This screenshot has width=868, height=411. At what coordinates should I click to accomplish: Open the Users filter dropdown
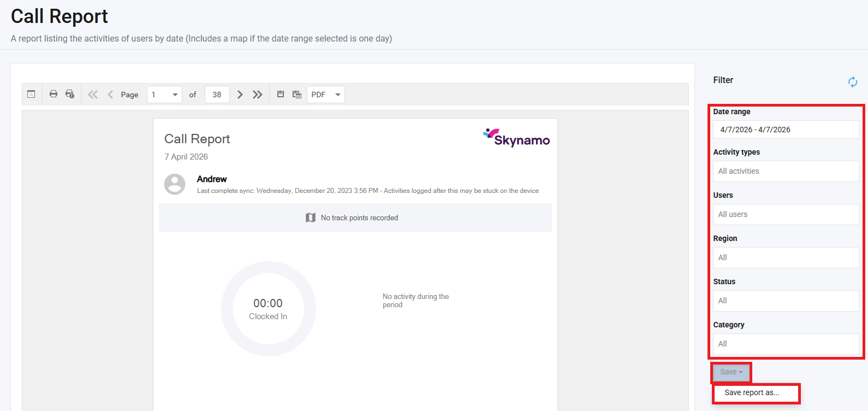tap(786, 214)
